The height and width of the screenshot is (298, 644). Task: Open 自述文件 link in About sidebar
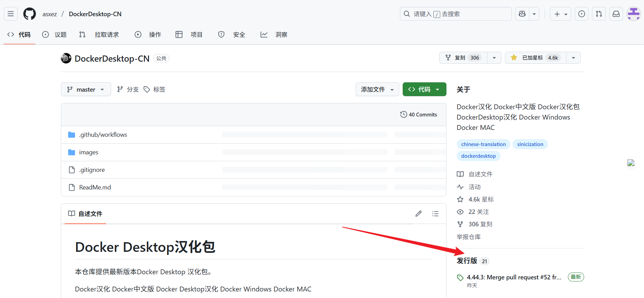point(475,174)
